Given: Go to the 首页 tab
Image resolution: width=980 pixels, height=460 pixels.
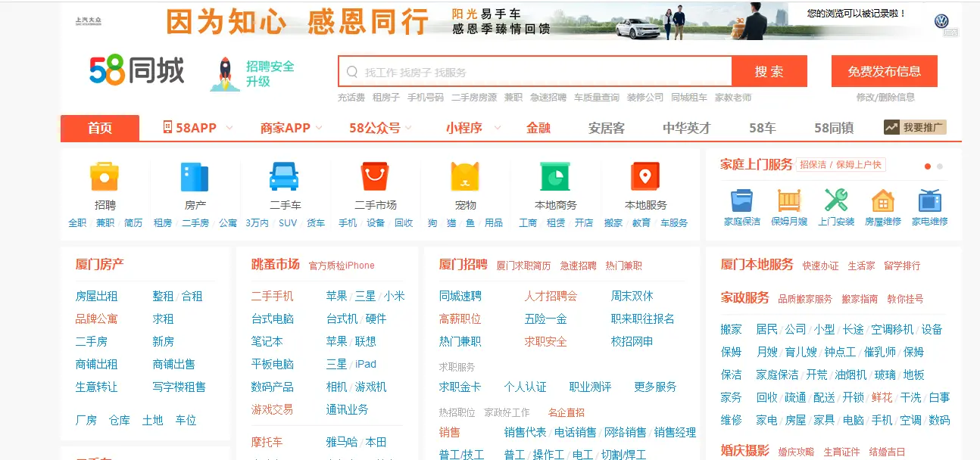Looking at the screenshot, I should pos(100,128).
